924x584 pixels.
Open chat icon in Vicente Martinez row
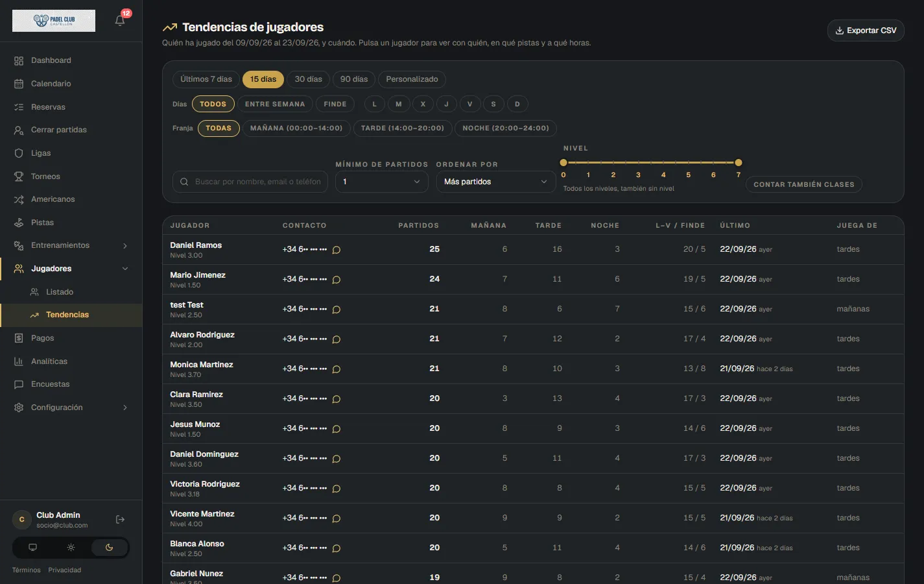[x=337, y=518]
